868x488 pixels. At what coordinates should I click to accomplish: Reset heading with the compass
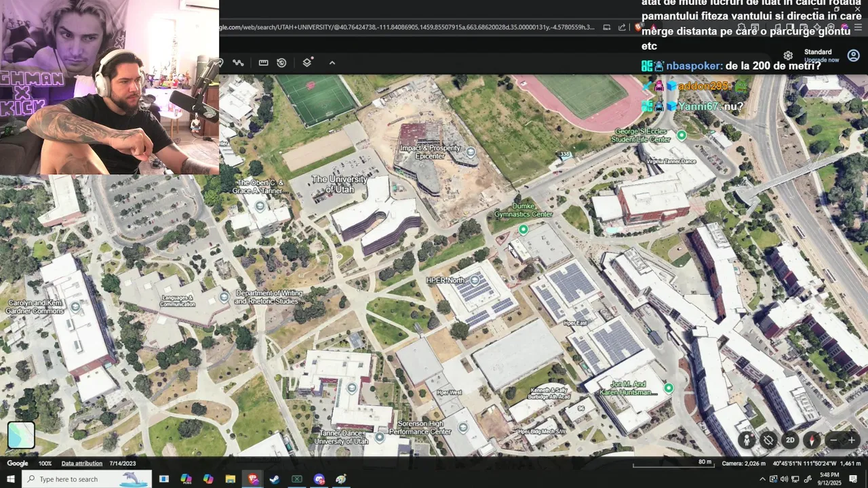pos(812,440)
